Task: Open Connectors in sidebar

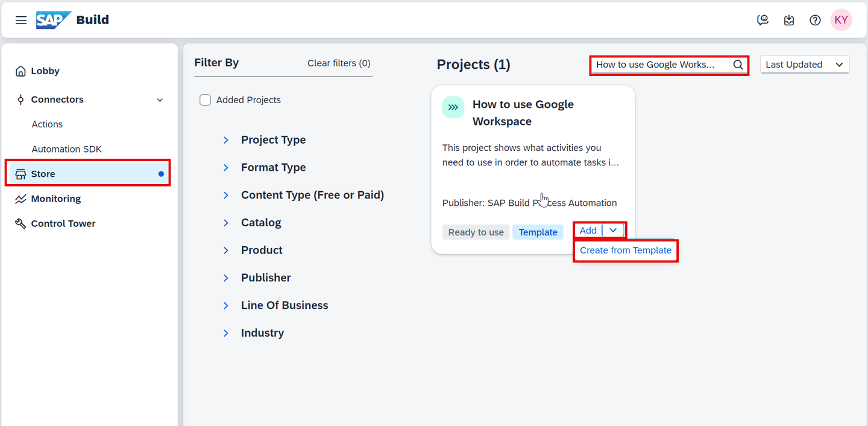Action: 57,100
